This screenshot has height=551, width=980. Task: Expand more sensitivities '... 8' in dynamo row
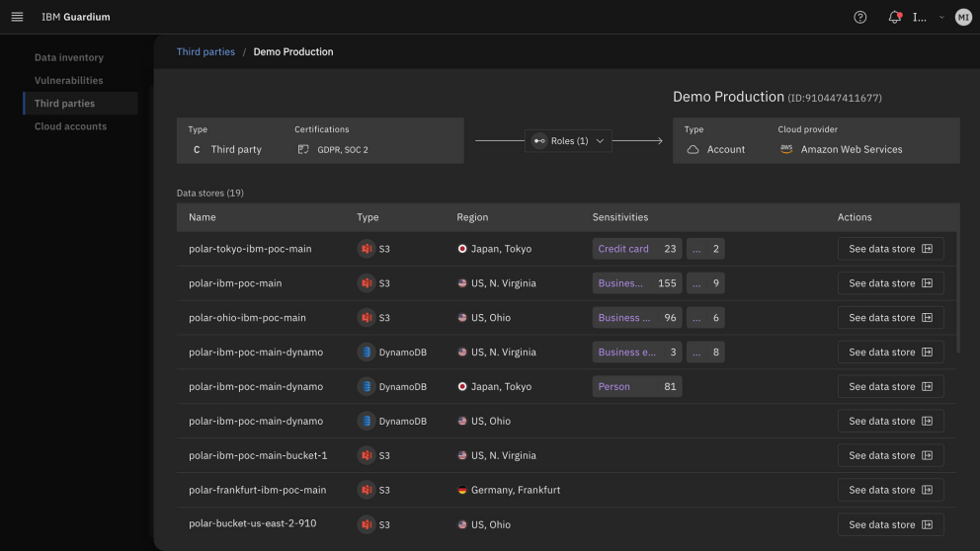coord(705,352)
